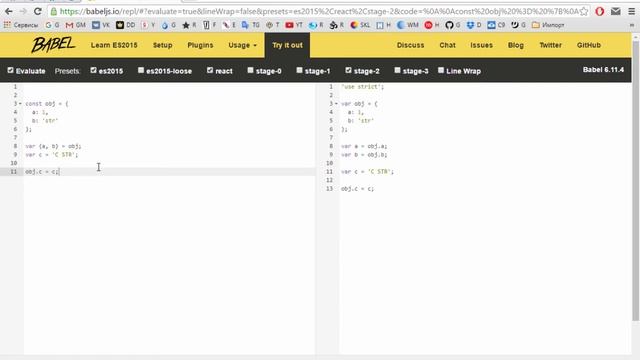The width and height of the screenshot is (640, 360).
Task: Open the mail envelope extension icon
Action: (x=616, y=11)
